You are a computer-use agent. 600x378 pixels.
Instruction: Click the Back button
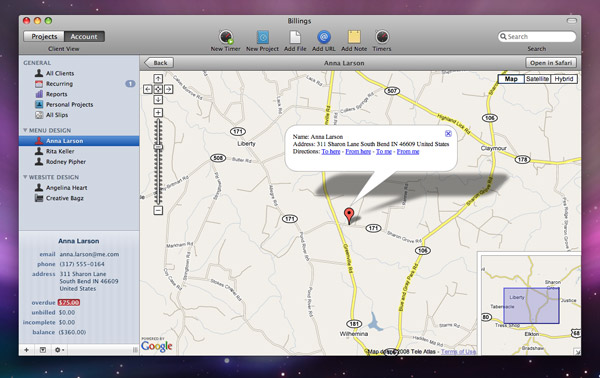point(159,63)
